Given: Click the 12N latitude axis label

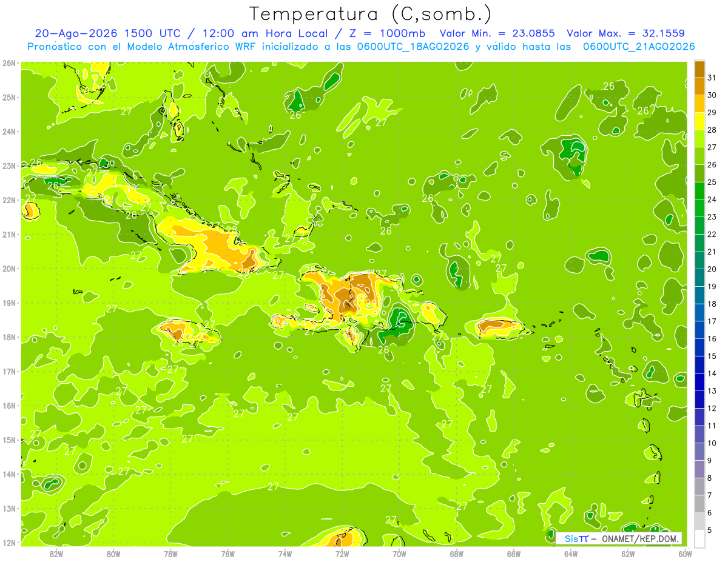Looking at the screenshot, I should click(8, 543).
